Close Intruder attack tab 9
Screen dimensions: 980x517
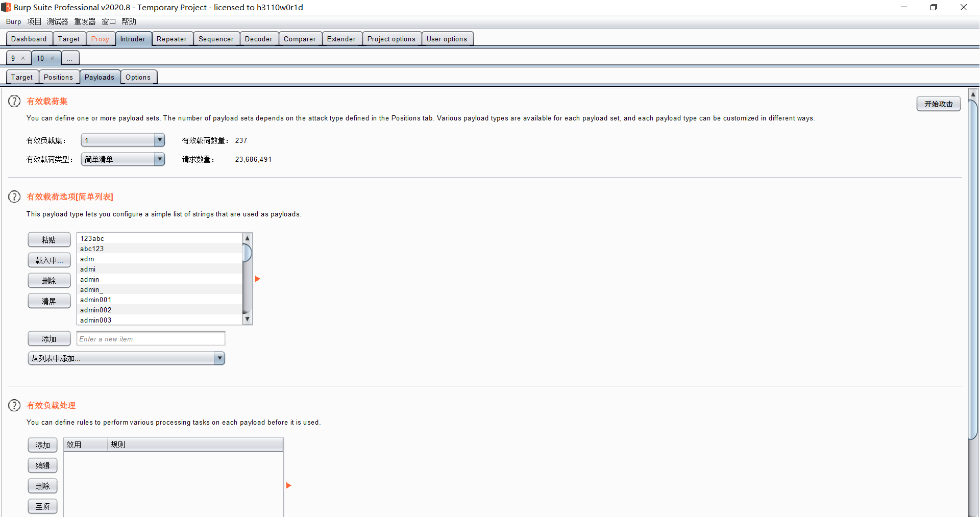[x=23, y=58]
